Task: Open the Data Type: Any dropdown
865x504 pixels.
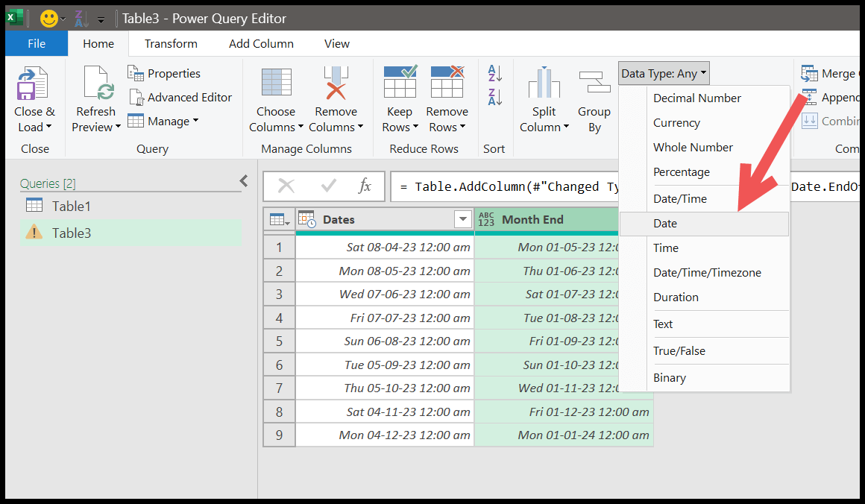Action: pos(664,73)
